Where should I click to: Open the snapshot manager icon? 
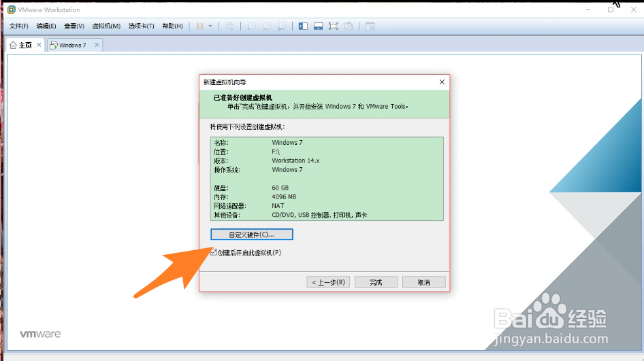pos(282,27)
